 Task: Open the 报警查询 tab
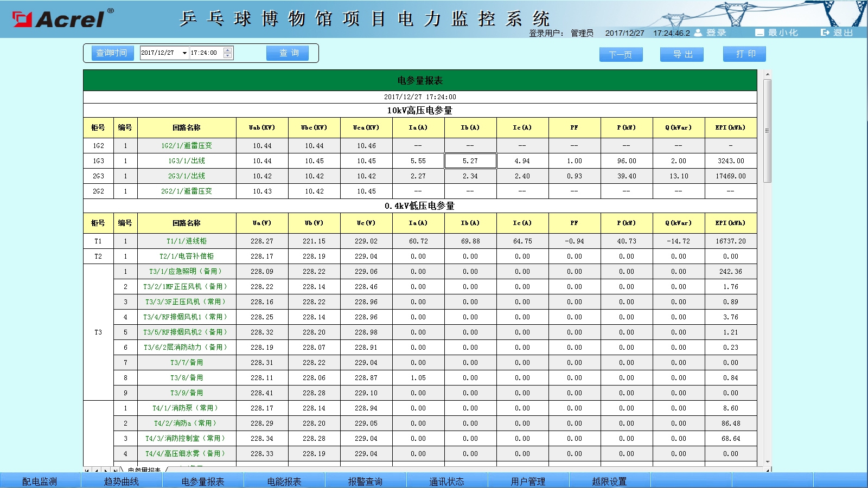[x=366, y=480]
